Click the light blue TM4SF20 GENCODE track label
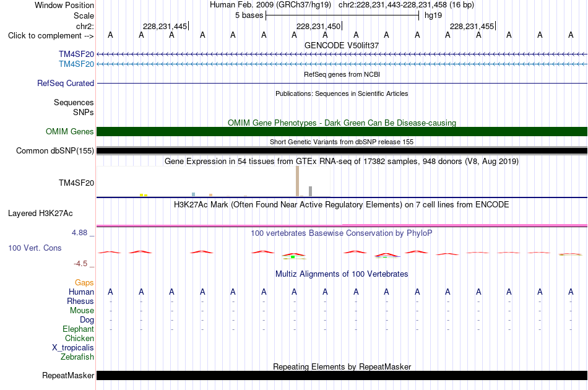The image size is (588, 390). tap(76, 64)
